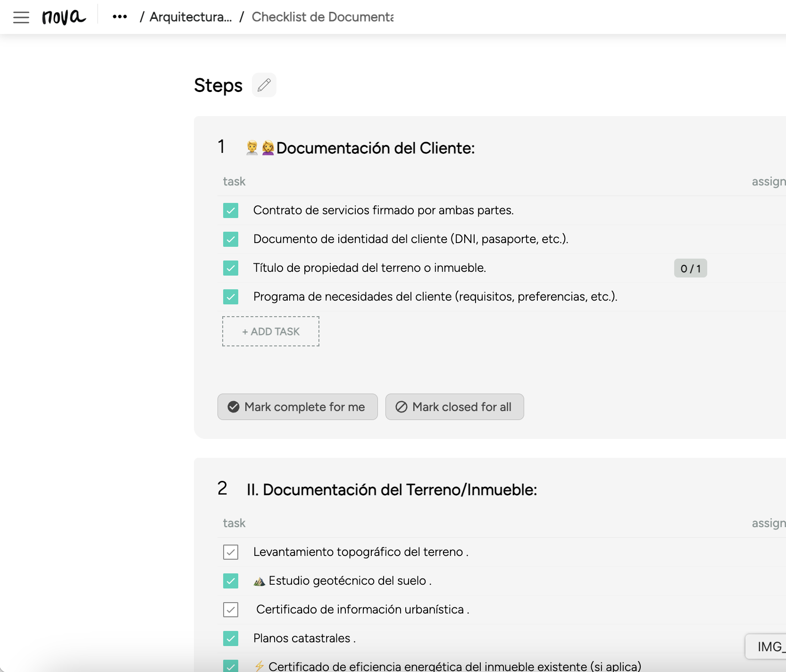
Task: Click the Nova logo
Action: 64,17
